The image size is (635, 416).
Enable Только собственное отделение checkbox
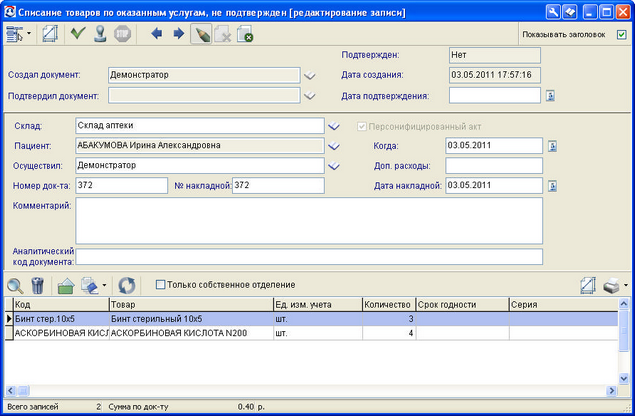pos(160,285)
